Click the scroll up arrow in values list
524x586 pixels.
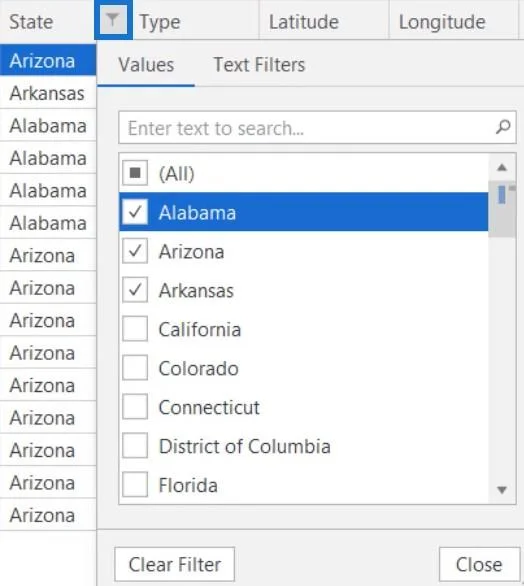[502, 167]
